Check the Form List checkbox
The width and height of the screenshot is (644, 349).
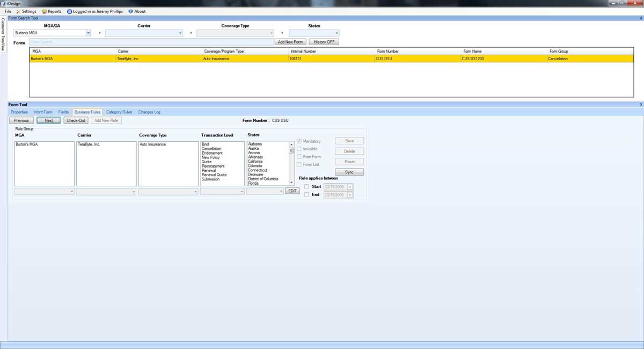[299, 164]
